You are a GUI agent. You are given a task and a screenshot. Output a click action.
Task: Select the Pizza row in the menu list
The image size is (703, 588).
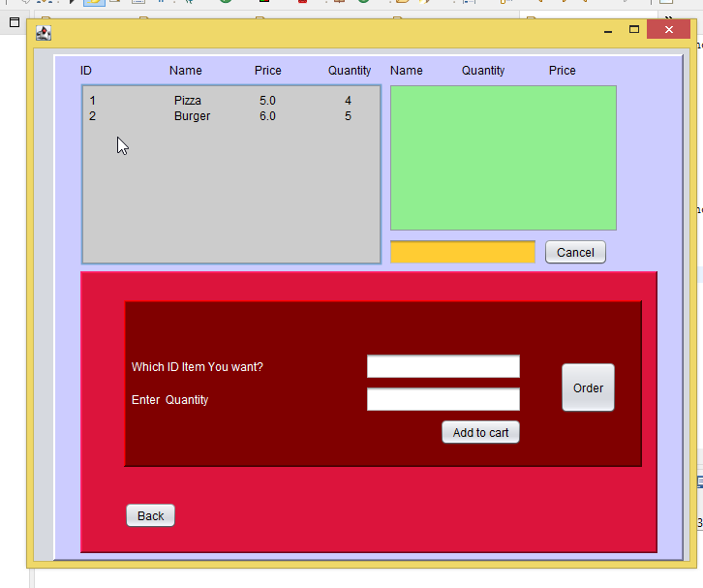(188, 101)
